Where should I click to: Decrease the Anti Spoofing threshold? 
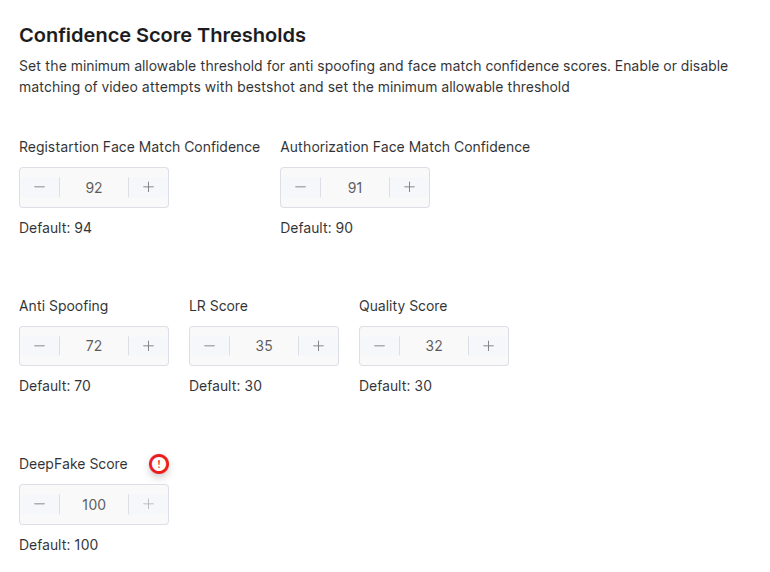[39, 346]
